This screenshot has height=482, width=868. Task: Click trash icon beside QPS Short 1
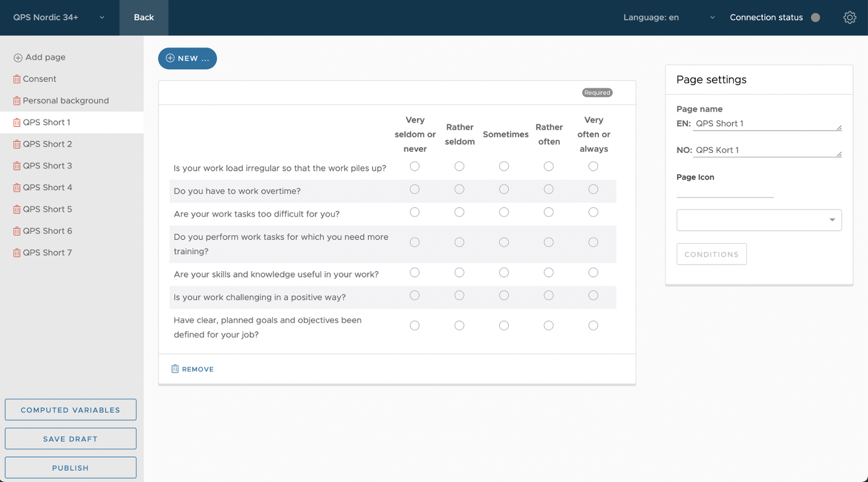(17, 123)
